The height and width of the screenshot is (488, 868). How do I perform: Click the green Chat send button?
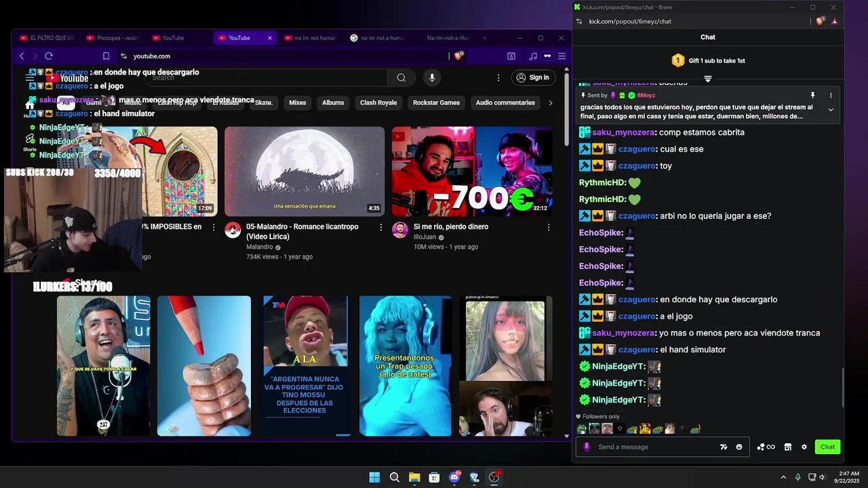coord(828,447)
